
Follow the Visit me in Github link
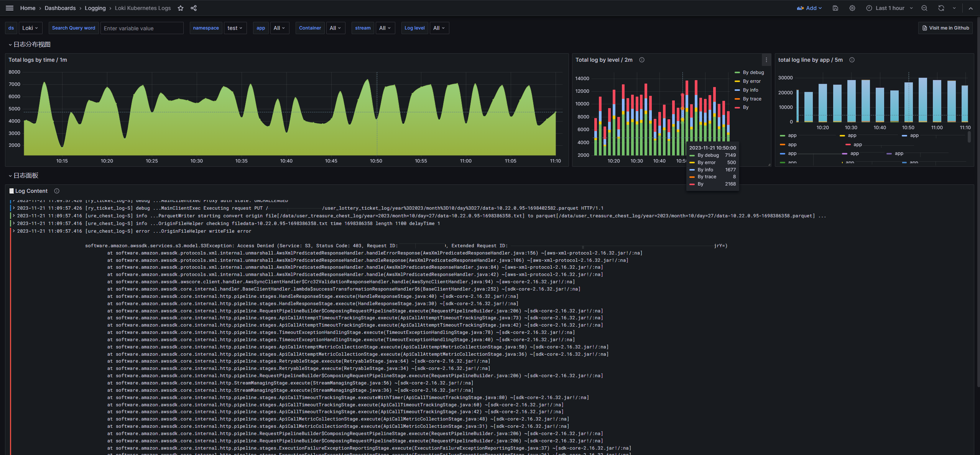click(945, 28)
